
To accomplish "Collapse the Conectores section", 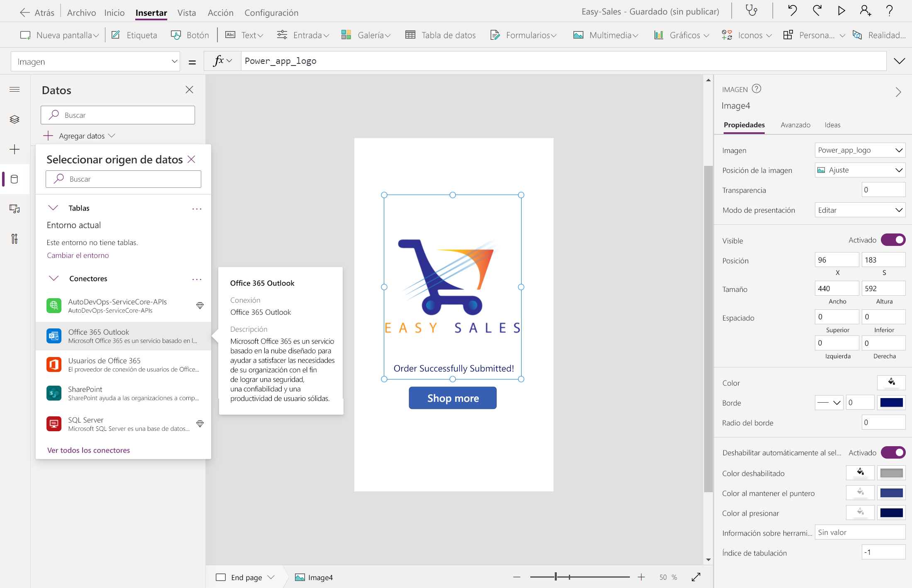I will (53, 278).
